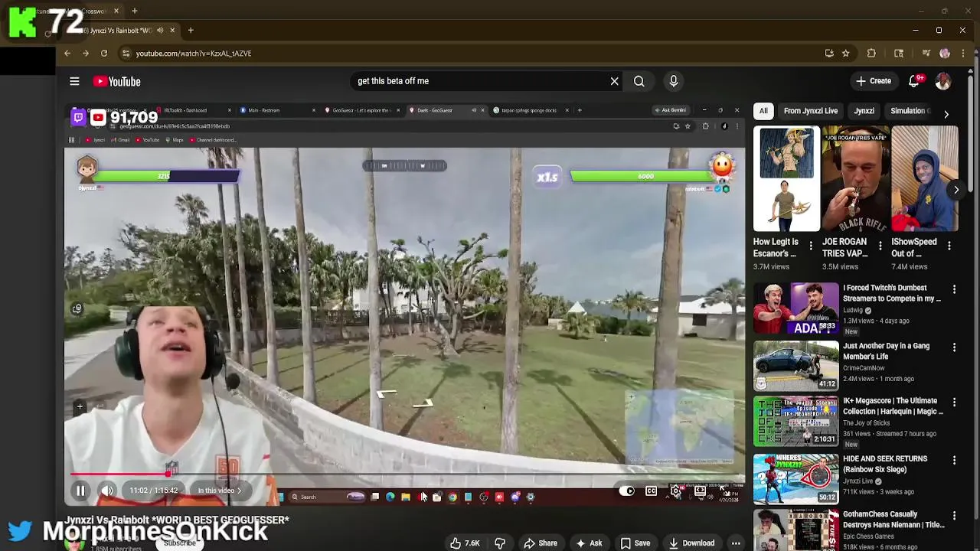Screen dimensions: 980x551
Task: Open options for IK+ Megascore video
Action: pos(954,403)
